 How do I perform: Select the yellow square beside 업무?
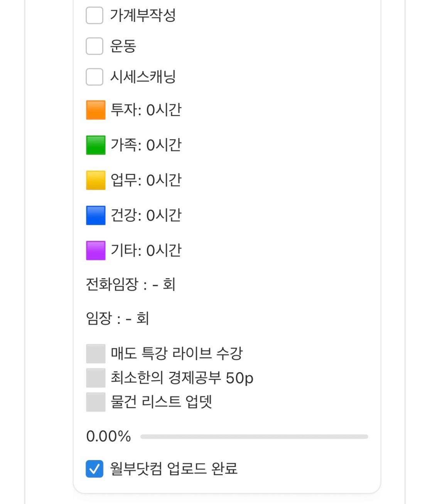coord(96,180)
